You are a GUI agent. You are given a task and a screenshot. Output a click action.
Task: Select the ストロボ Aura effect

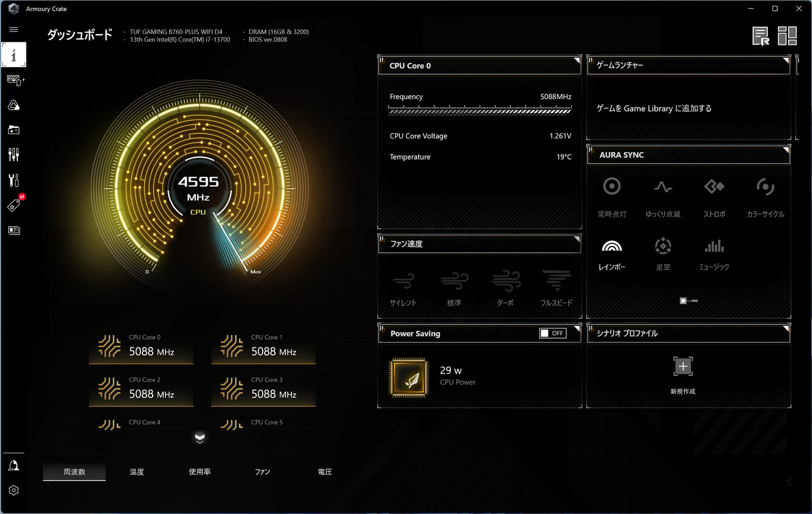(x=714, y=197)
